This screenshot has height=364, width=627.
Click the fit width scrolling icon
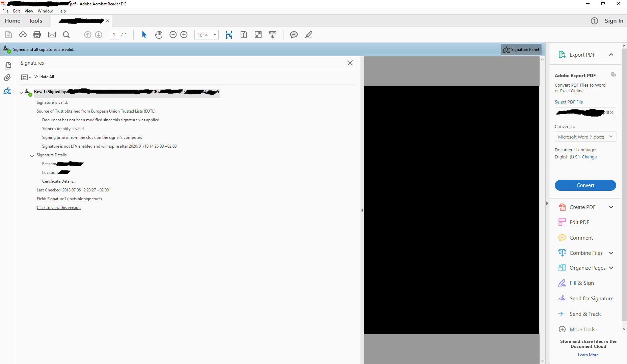[229, 35]
